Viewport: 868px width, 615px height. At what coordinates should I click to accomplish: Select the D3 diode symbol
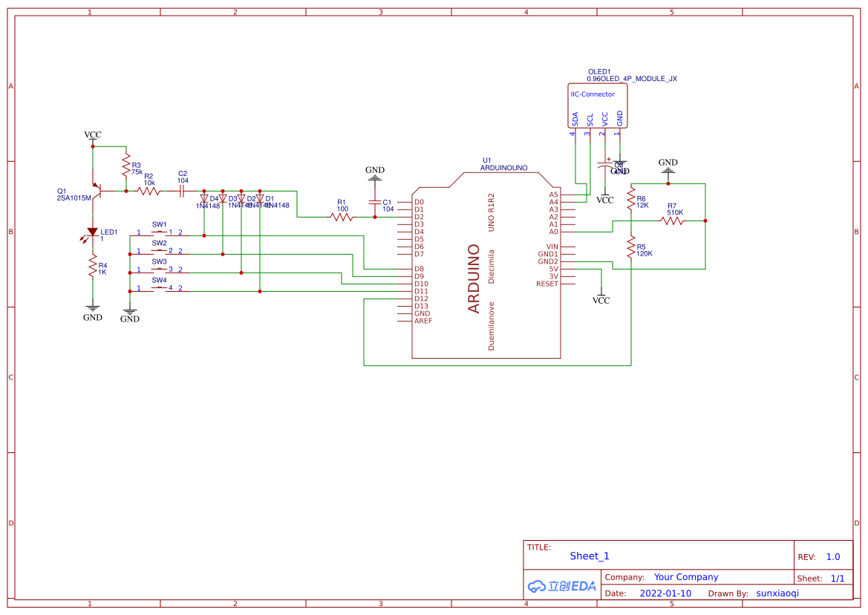(223, 198)
